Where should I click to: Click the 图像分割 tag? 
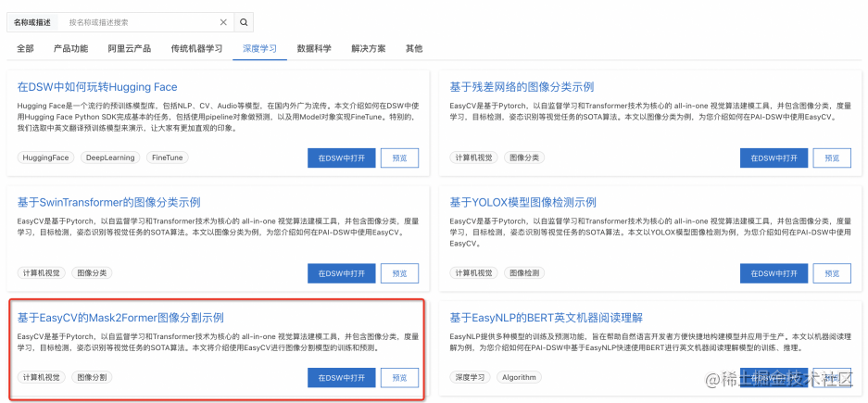click(x=92, y=378)
